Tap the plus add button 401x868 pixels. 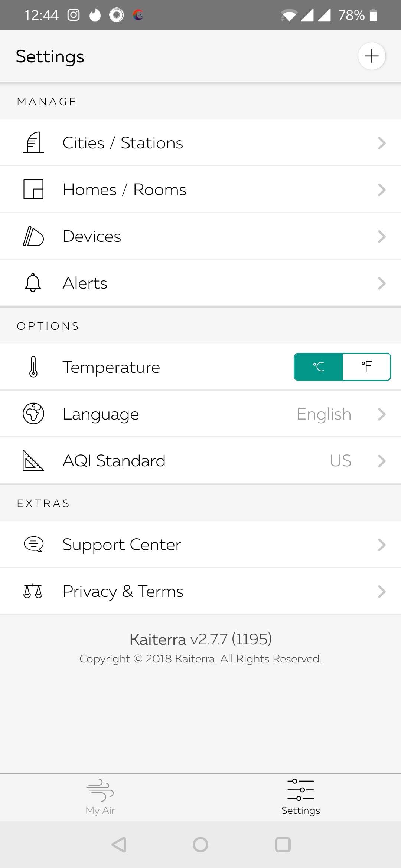pos(372,56)
